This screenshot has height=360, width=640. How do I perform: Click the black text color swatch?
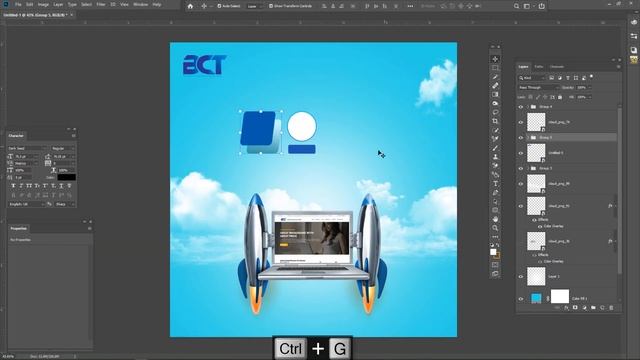coord(67,177)
